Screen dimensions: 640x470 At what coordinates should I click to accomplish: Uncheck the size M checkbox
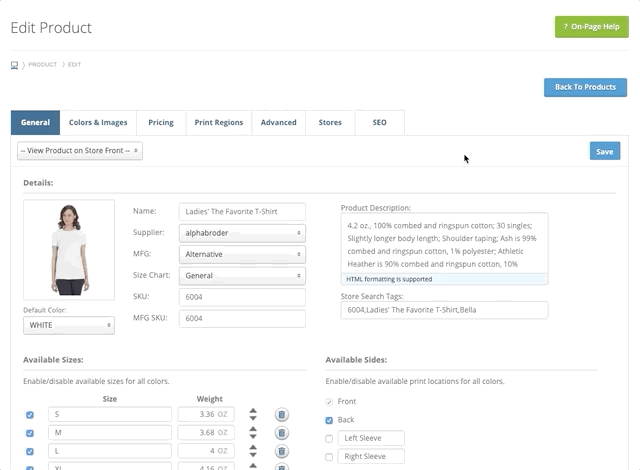[x=30, y=433]
